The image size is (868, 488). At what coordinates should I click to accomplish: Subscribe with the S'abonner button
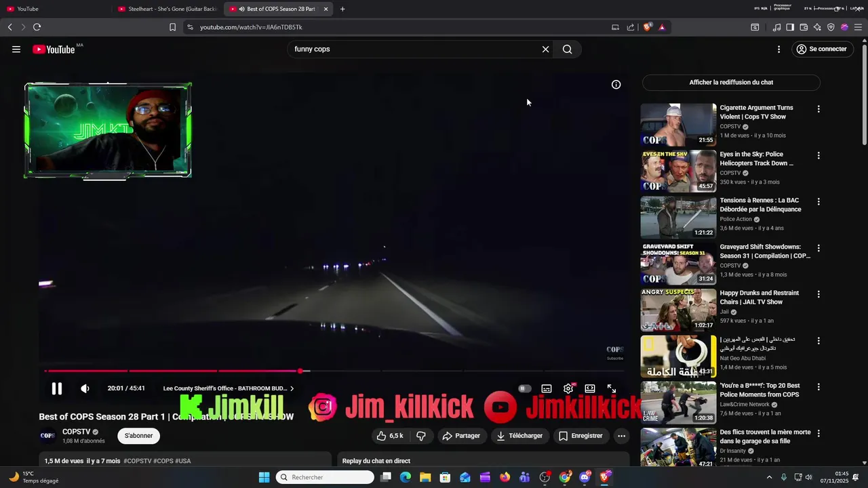coord(138,436)
